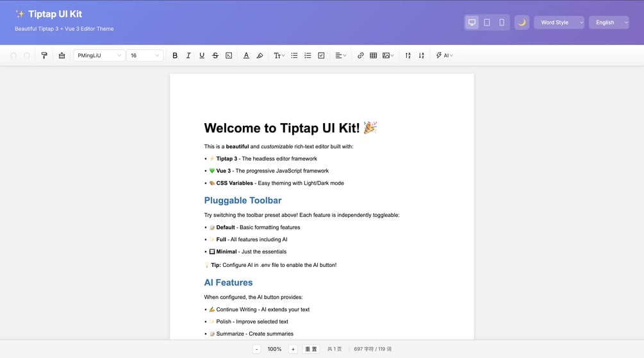Open the AI lightning menu

pyautogui.click(x=444, y=55)
